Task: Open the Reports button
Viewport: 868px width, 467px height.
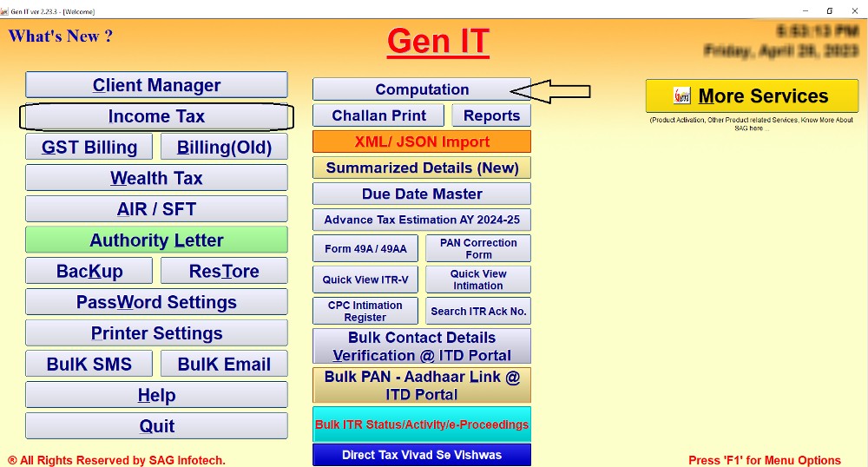Action: [x=491, y=115]
